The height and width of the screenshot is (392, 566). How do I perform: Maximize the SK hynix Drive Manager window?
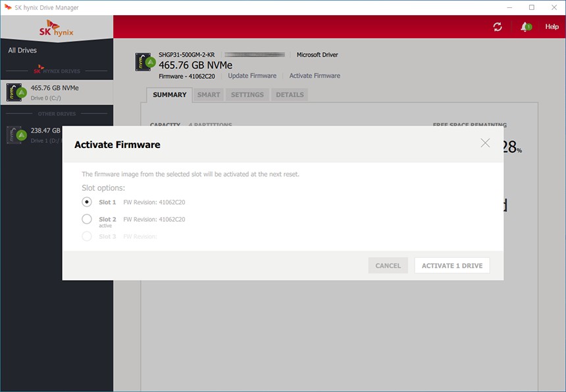[532, 7]
